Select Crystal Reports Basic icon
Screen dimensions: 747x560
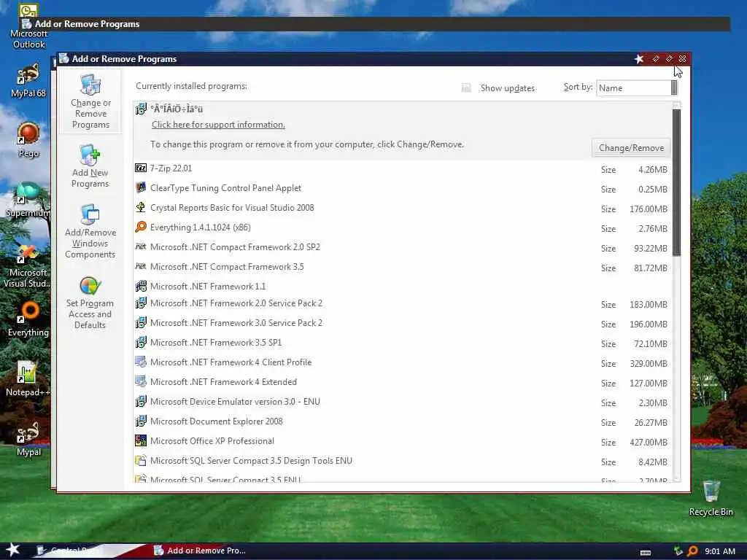[x=141, y=207]
